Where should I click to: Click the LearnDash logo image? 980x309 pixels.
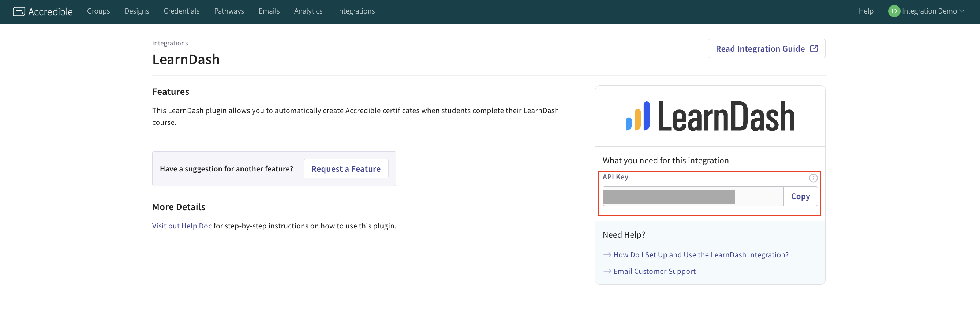click(710, 116)
